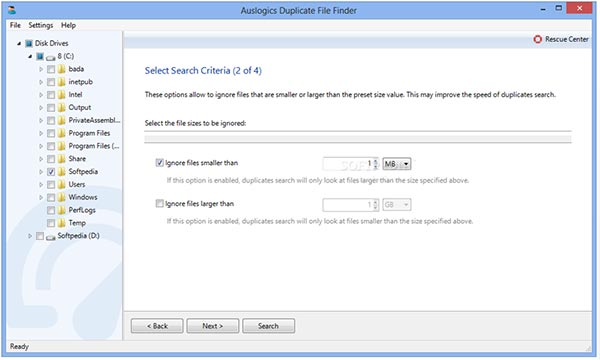Click the Next > button
Screen dimensions: 600x360
click(213, 326)
